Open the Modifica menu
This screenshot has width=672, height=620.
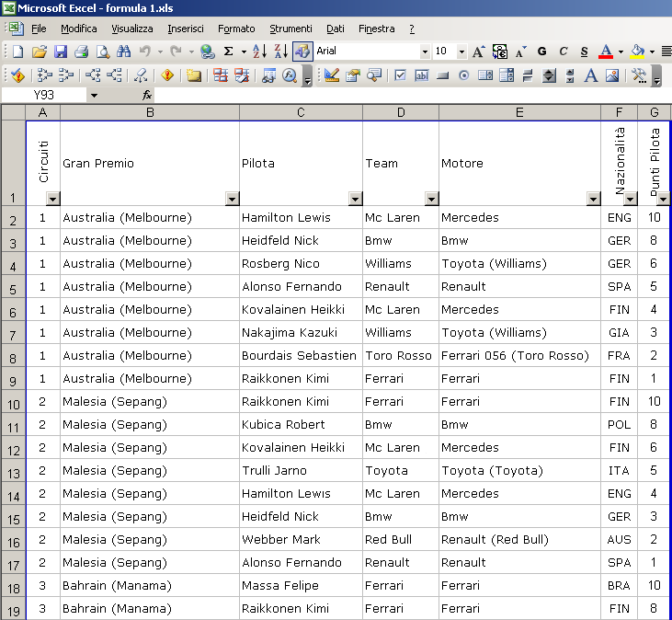79,29
